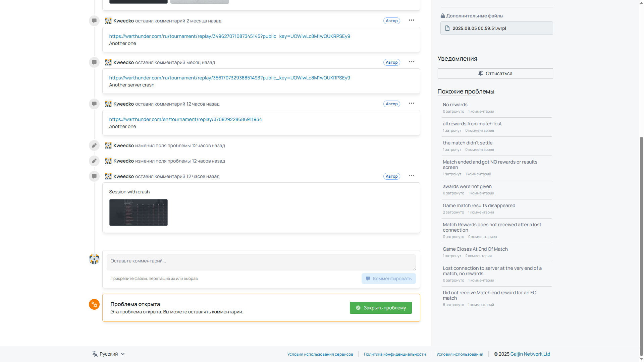Open the 'Session with crash' screenshot thumbnail
The image size is (644, 362).
coord(138,213)
